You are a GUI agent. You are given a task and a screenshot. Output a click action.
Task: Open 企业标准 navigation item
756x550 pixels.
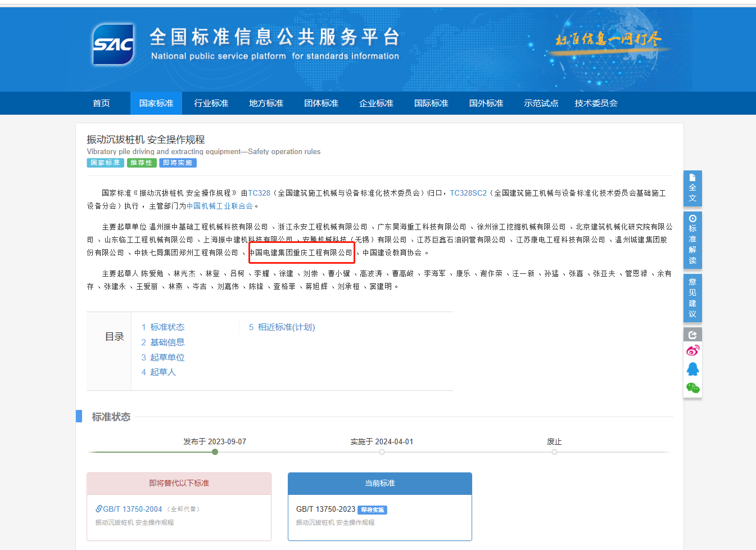point(377,103)
